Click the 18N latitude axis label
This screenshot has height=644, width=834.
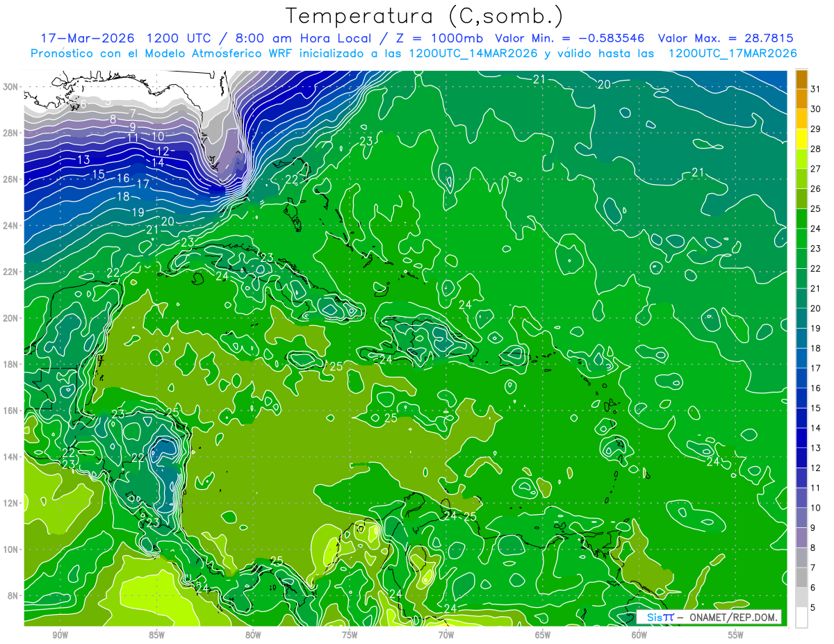pos(12,364)
